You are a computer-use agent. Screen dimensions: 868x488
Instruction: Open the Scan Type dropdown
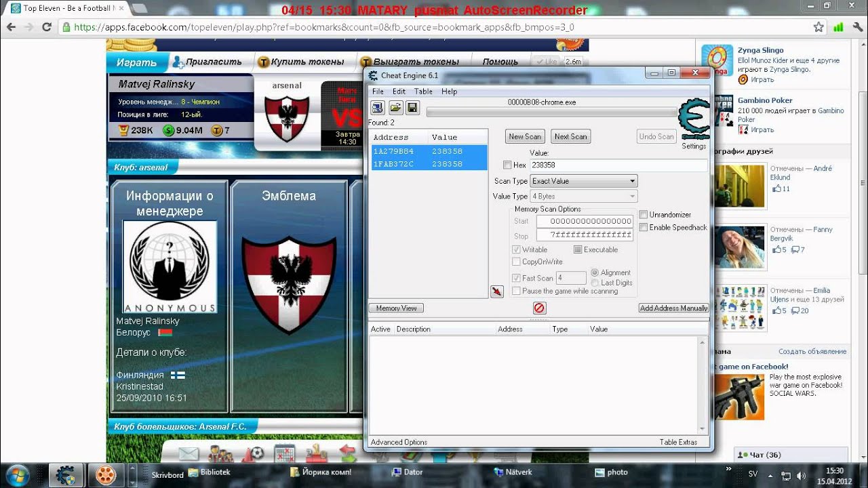(584, 181)
